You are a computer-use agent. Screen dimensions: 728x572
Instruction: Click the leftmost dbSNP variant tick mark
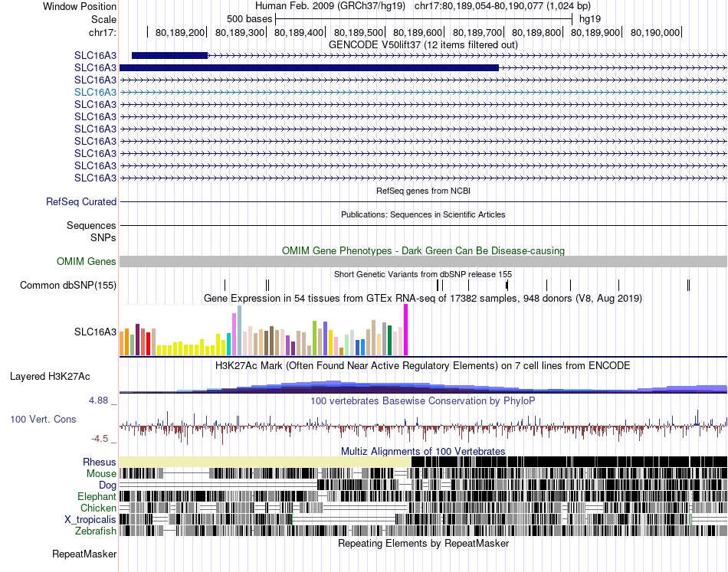click(225, 286)
